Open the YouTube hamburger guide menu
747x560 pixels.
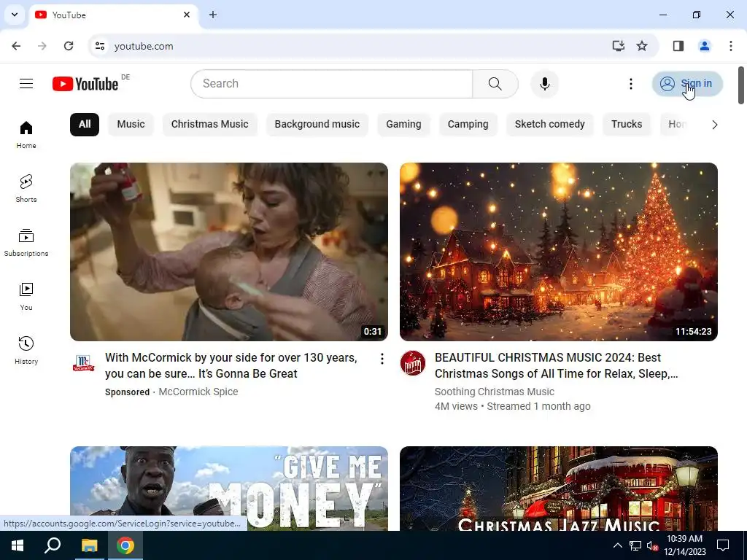[26, 84]
